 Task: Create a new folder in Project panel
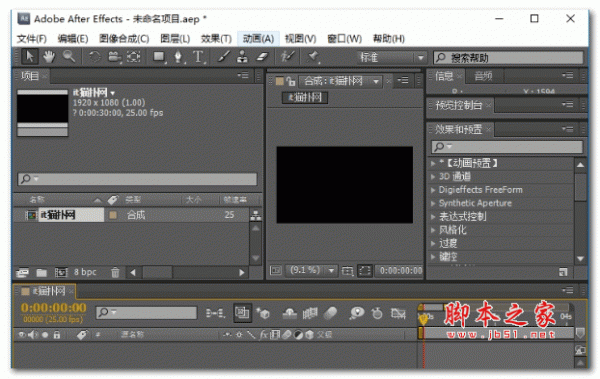[41, 273]
